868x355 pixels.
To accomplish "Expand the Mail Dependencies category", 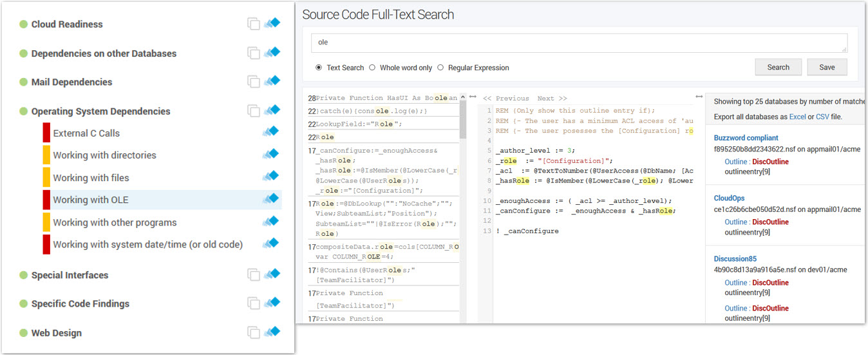I will click(71, 82).
